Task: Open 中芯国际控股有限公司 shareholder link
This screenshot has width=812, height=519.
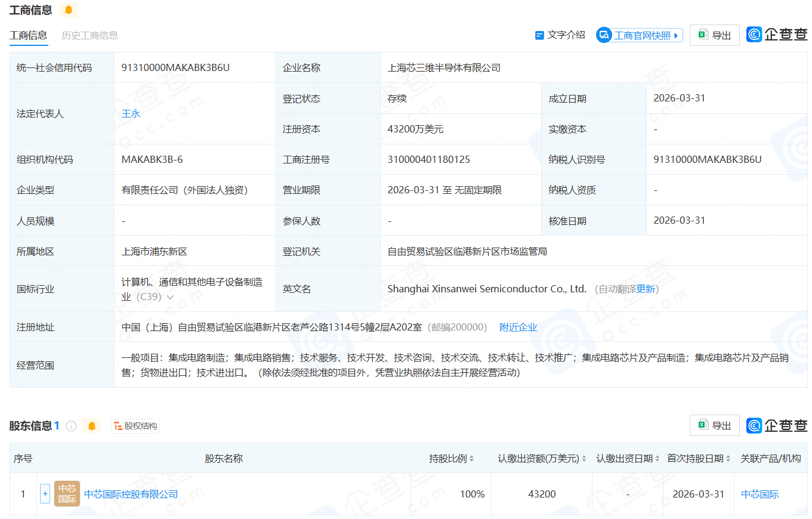Action: [131, 494]
